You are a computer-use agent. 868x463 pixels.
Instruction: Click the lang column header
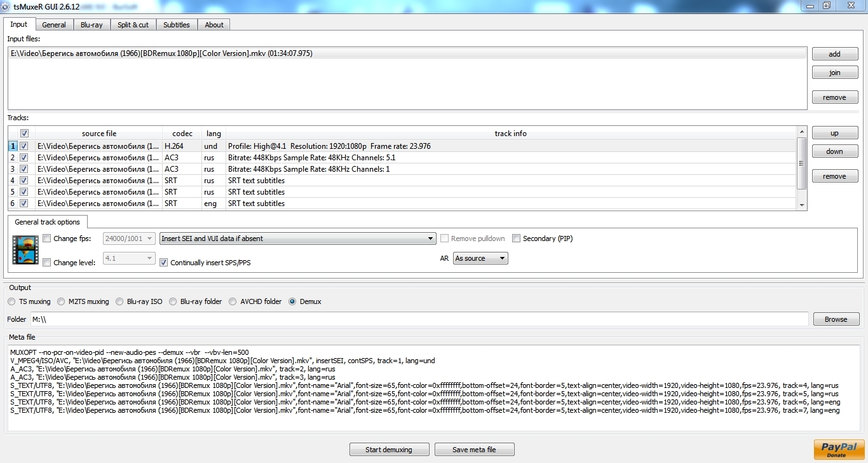214,134
